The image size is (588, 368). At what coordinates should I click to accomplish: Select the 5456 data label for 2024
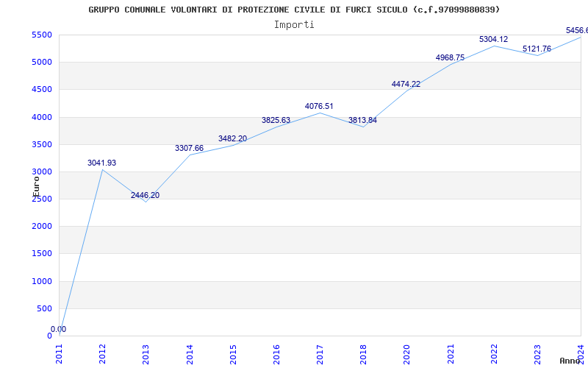tap(577, 30)
